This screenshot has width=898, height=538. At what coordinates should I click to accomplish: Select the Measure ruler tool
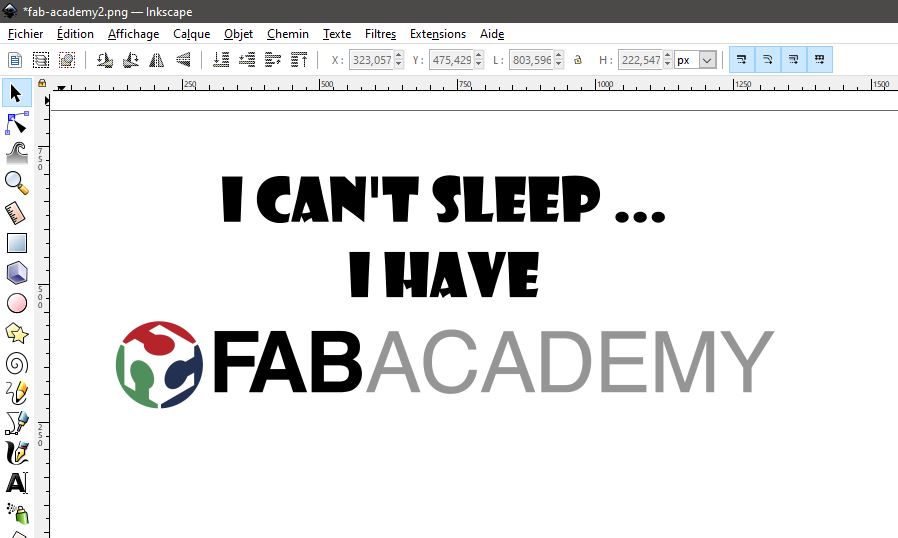(17, 213)
